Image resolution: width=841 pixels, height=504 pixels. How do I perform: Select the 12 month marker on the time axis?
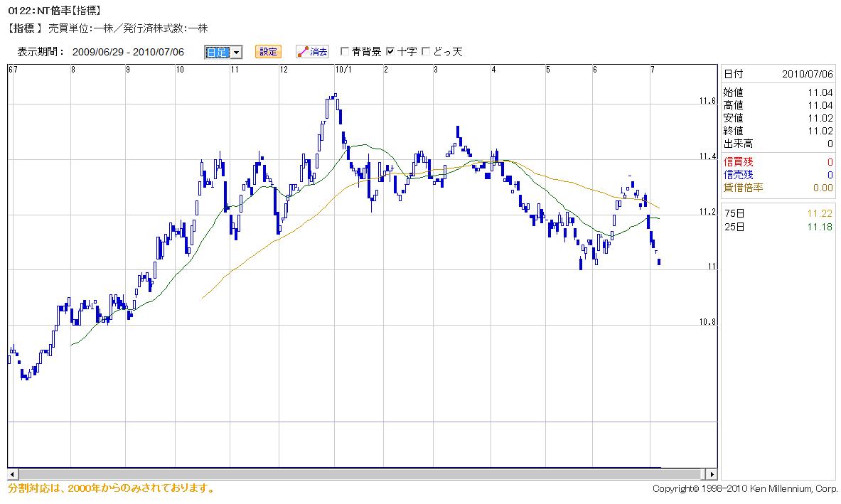coord(284,70)
